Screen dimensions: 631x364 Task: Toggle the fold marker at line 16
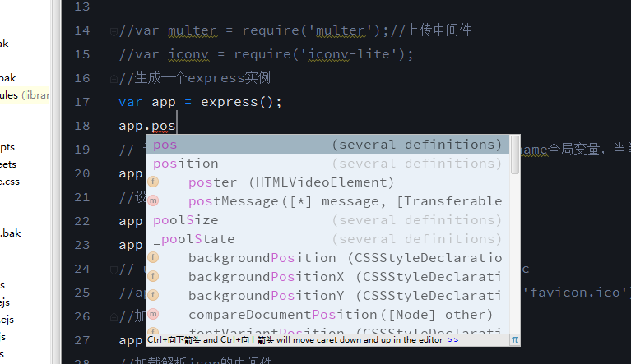tap(114, 79)
